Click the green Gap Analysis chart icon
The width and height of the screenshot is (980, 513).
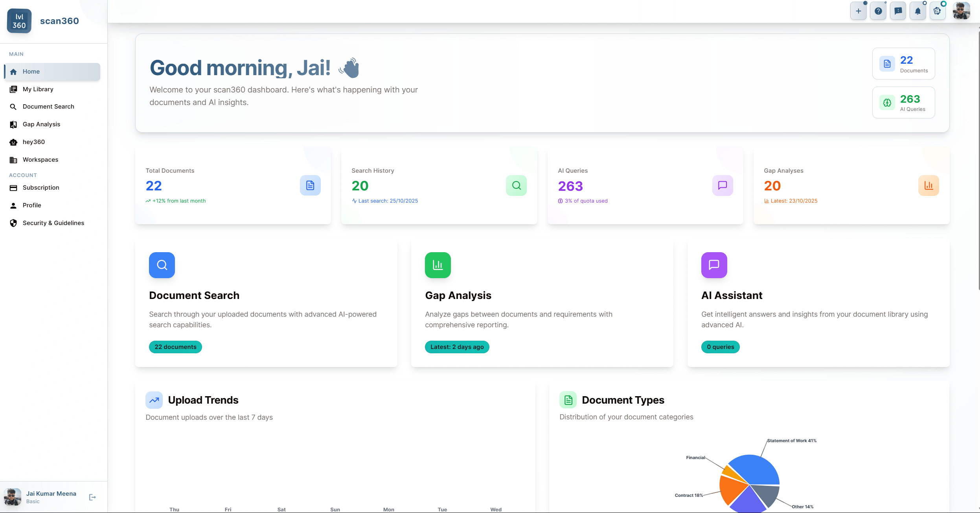click(x=438, y=265)
